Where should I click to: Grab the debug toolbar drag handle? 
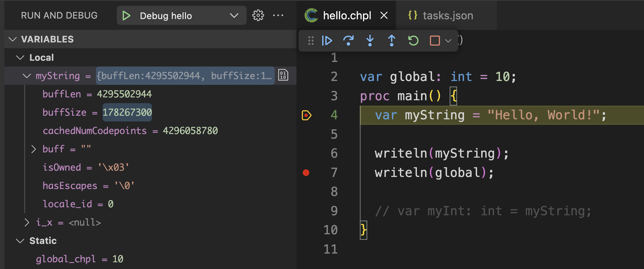[311, 40]
